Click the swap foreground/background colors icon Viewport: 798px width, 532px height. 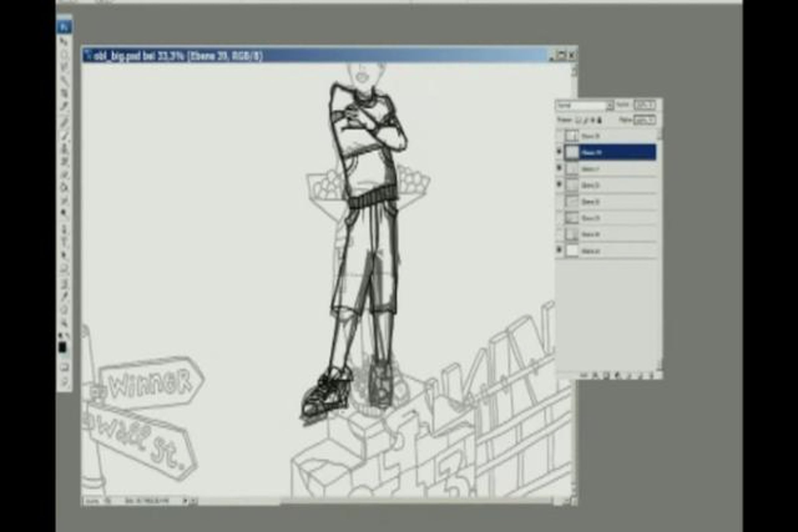(67, 336)
